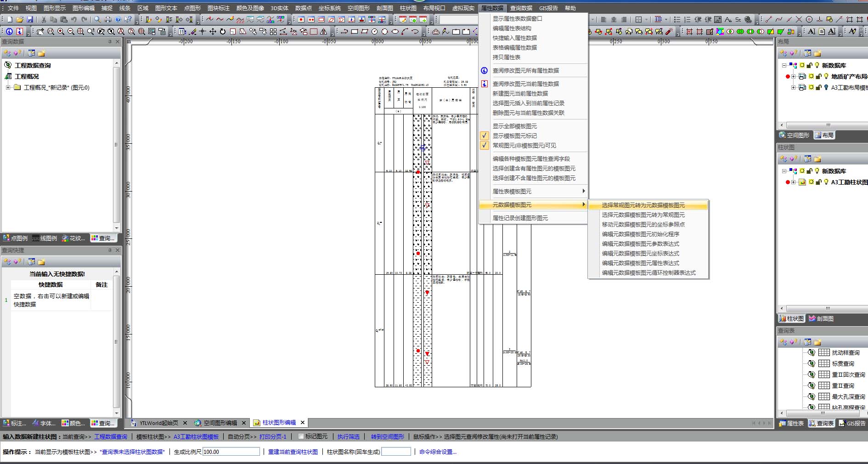
Task: Click the two-point line snap icon
Action: [x=769, y=19]
